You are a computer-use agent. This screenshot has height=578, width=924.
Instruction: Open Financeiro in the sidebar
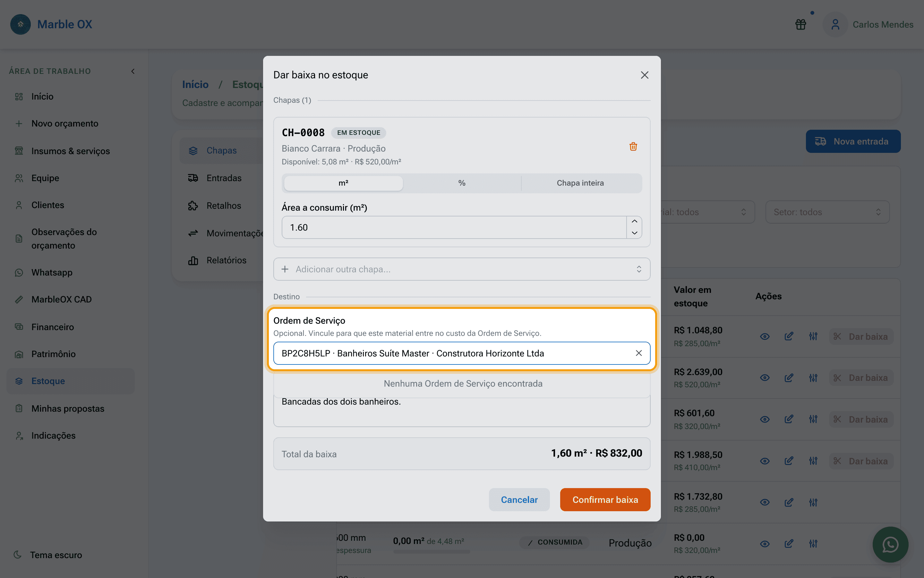[x=71, y=327]
